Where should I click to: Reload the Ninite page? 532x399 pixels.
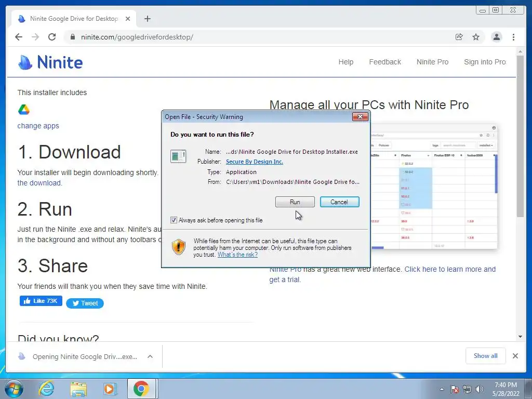[52, 37]
